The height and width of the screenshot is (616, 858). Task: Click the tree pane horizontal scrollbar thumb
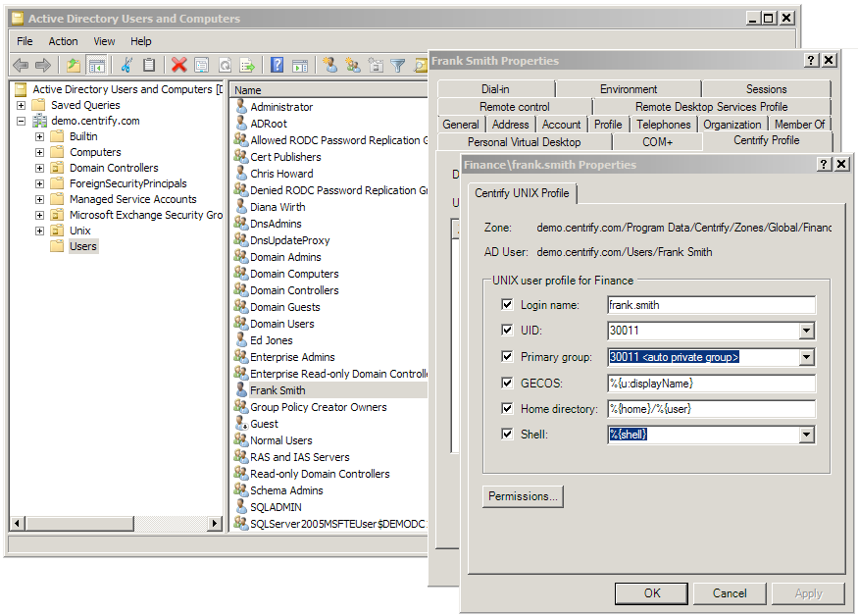(79, 524)
